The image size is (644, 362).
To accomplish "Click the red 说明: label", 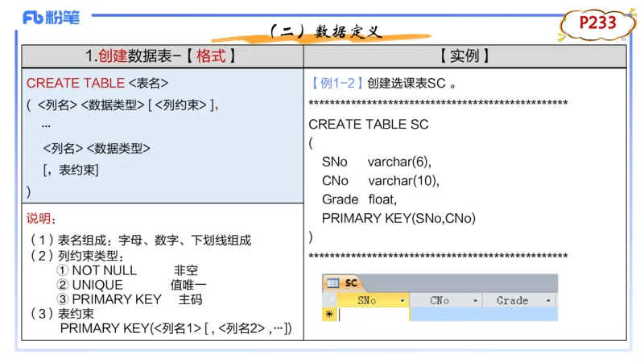I will click(x=42, y=219).
